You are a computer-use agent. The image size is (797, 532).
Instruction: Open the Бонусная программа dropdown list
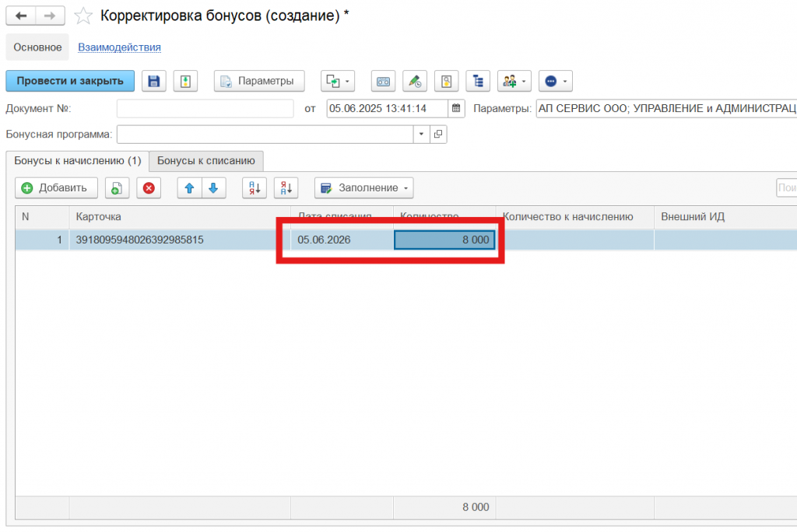421,135
